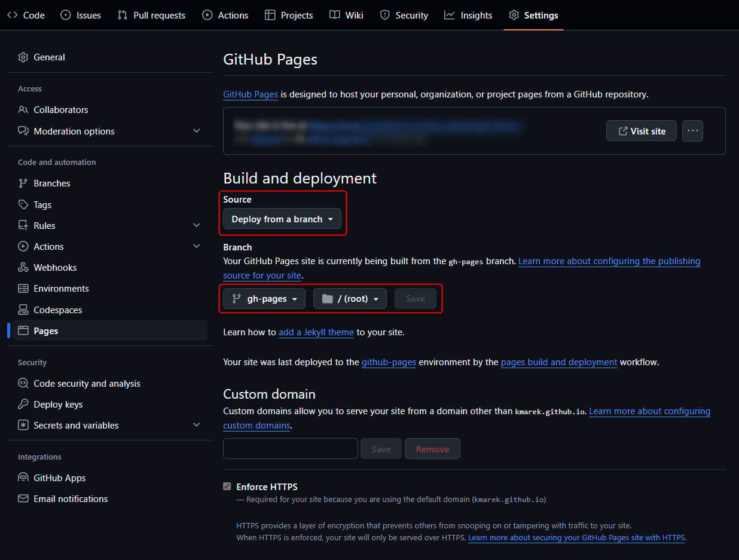Expand the Moderation options section

coord(197,131)
